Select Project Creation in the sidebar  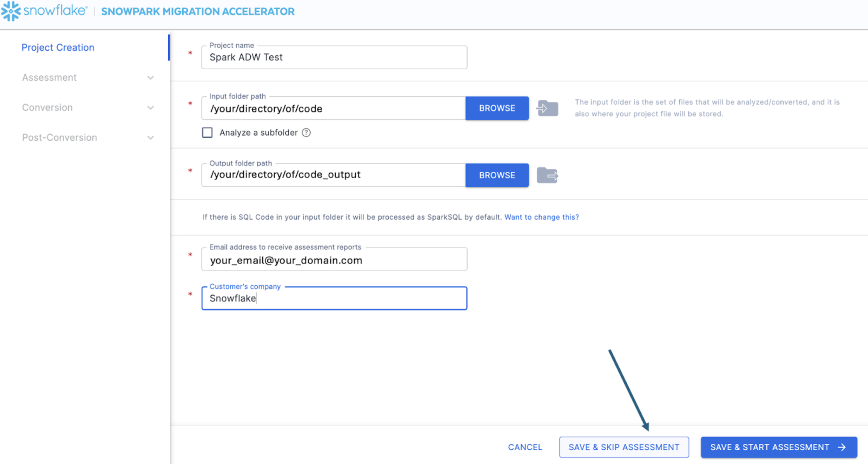pyautogui.click(x=58, y=48)
